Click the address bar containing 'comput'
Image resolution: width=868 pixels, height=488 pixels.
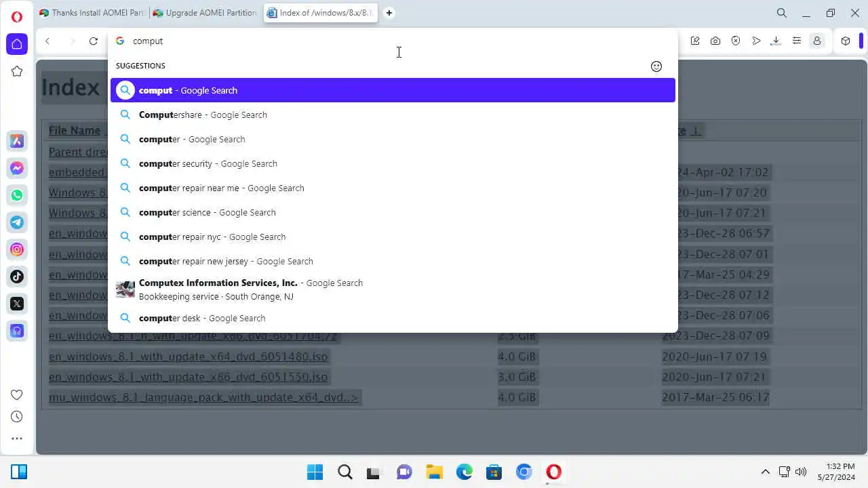tap(393, 41)
